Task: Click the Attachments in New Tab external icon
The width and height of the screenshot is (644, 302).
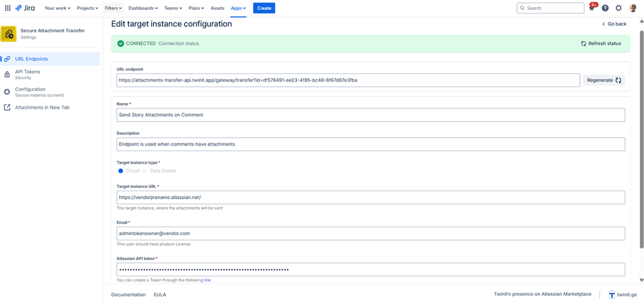Action: [x=7, y=108]
